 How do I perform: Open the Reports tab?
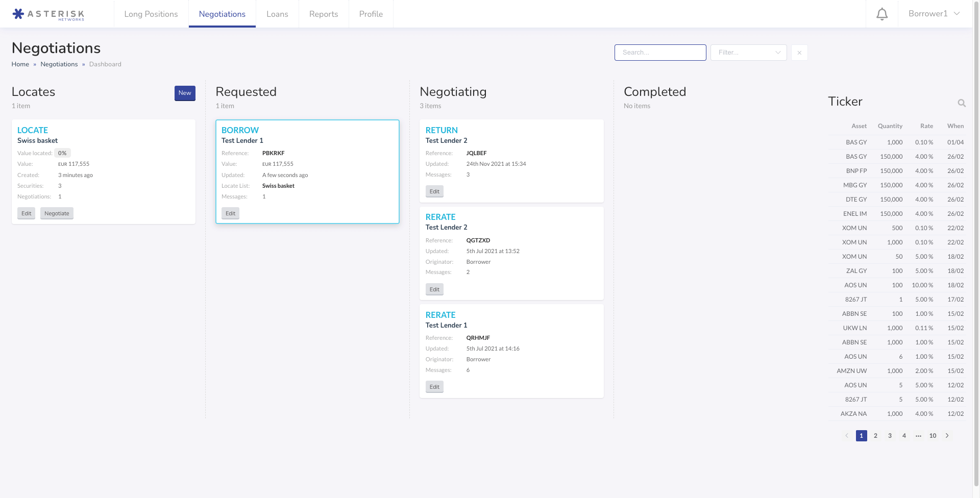tap(324, 14)
